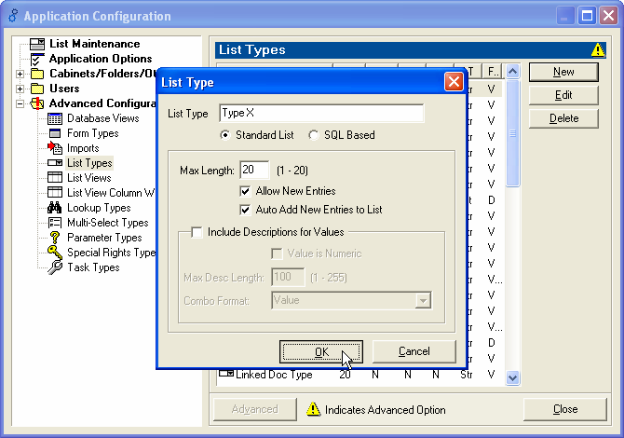Click the Advanced Configuration icon

pos(37,103)
